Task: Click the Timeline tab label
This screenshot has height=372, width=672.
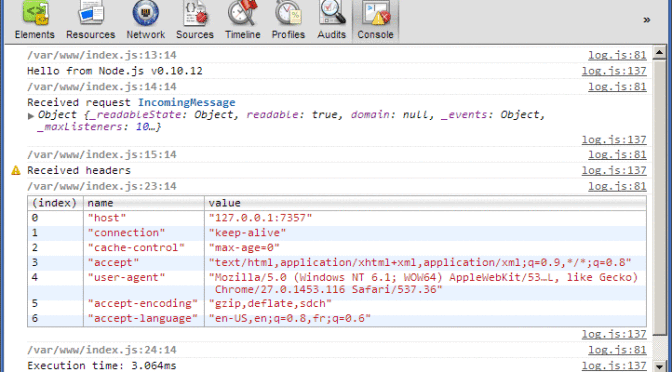Action: (x=243, y=35)
